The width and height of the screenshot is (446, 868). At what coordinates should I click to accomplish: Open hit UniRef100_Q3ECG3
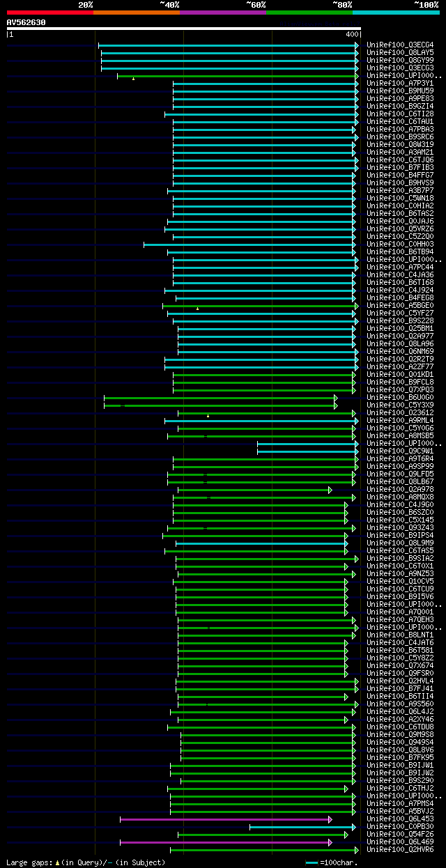[400, 68]
